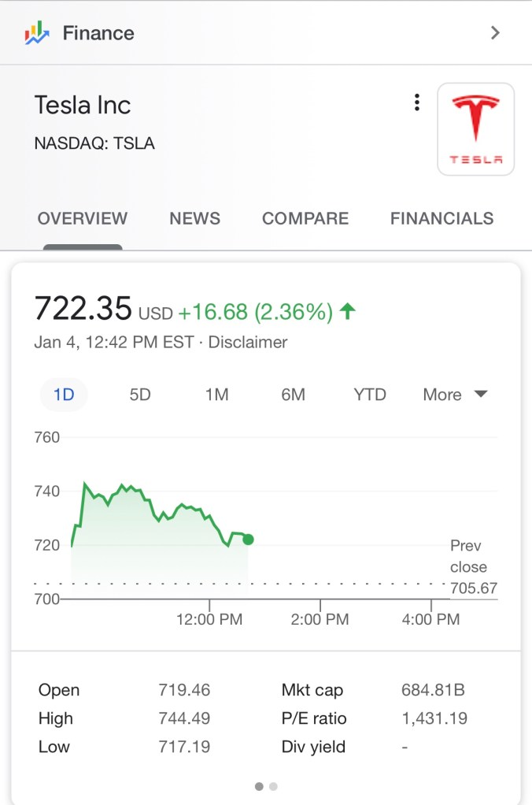Show the YTD chart range
This screenshot has height=805, width=532.
[370, 395]
